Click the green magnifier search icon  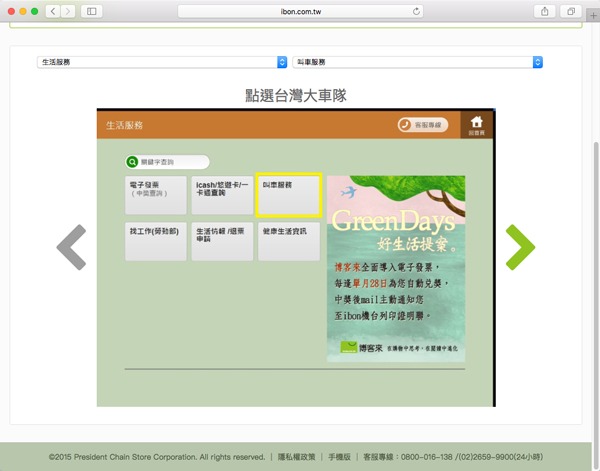(x=132, y=162)
